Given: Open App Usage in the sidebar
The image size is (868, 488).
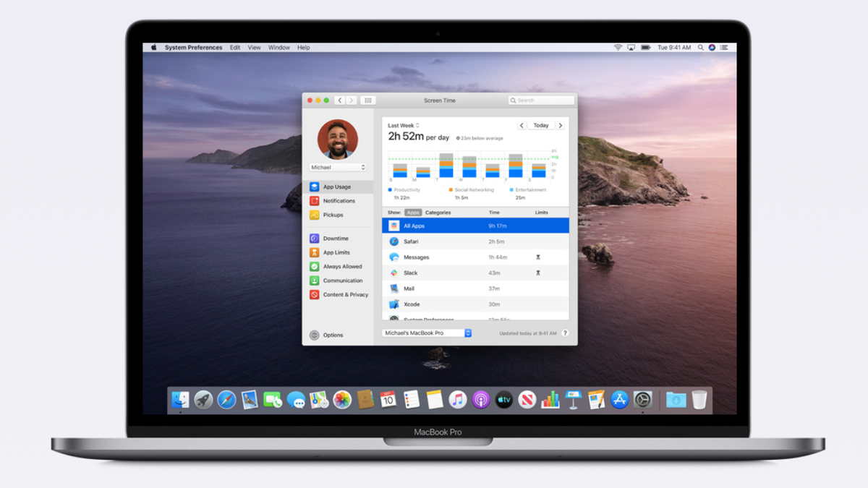Looking at the screenshot, I should tap(339, 186).
